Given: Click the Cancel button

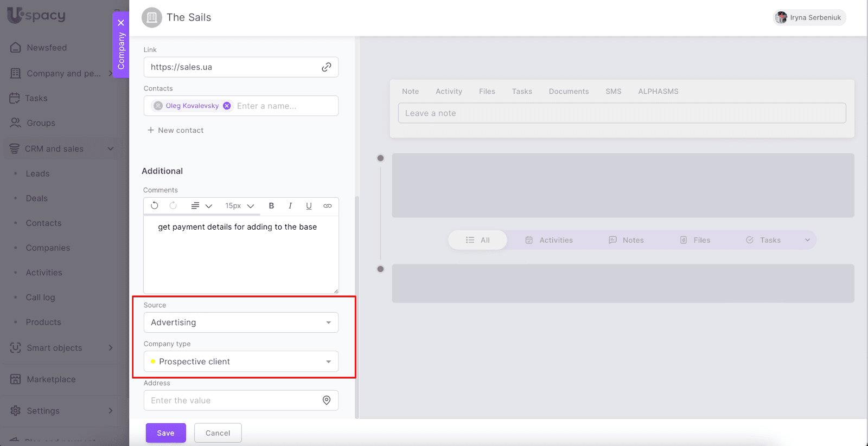Looking at the screenshot, I should pyautogui.click(x=218, y=433).
